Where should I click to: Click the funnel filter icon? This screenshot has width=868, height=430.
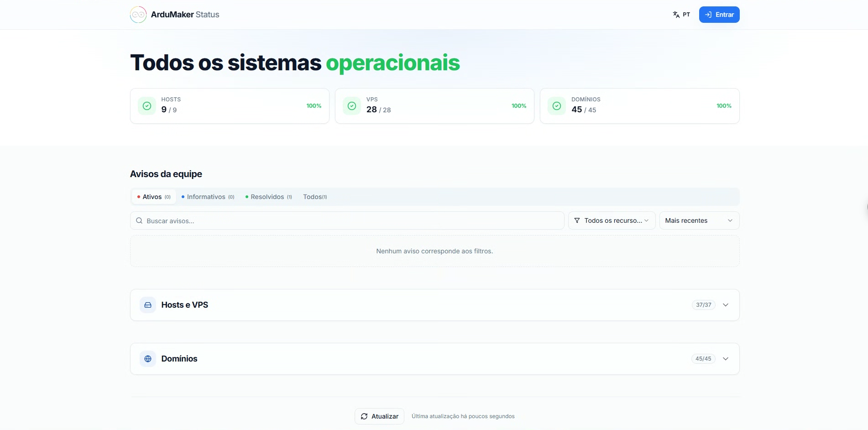point(577,220)
